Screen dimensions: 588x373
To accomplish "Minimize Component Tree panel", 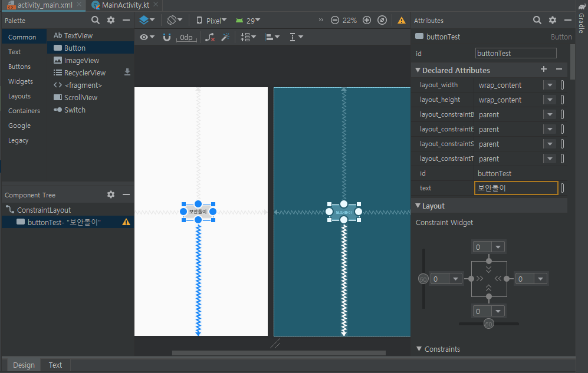I will tap(126, 194).
